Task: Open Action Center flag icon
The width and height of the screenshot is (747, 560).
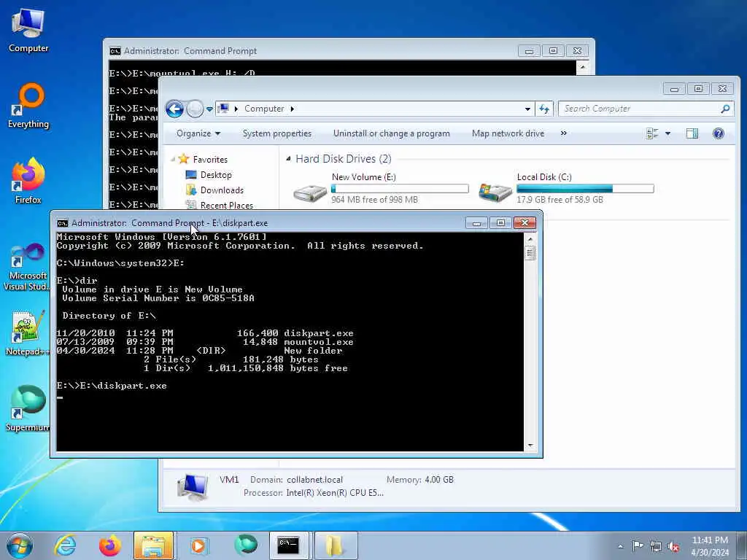Action: (638, 546)
